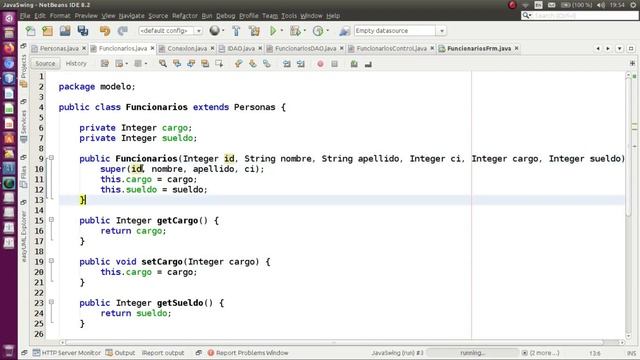
Task: Switch to the IDAO.java tab
Action: pos(241,49)
